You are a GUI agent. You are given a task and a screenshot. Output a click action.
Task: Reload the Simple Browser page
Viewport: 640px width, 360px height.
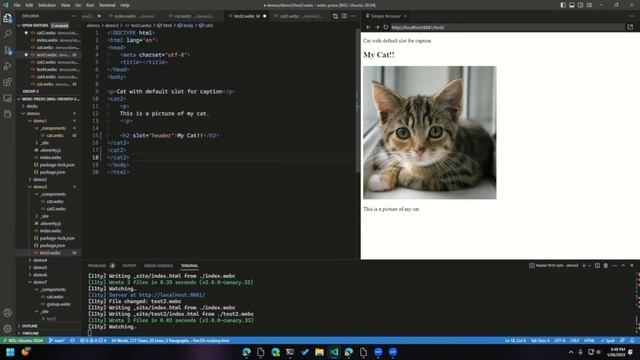point(386,27)
